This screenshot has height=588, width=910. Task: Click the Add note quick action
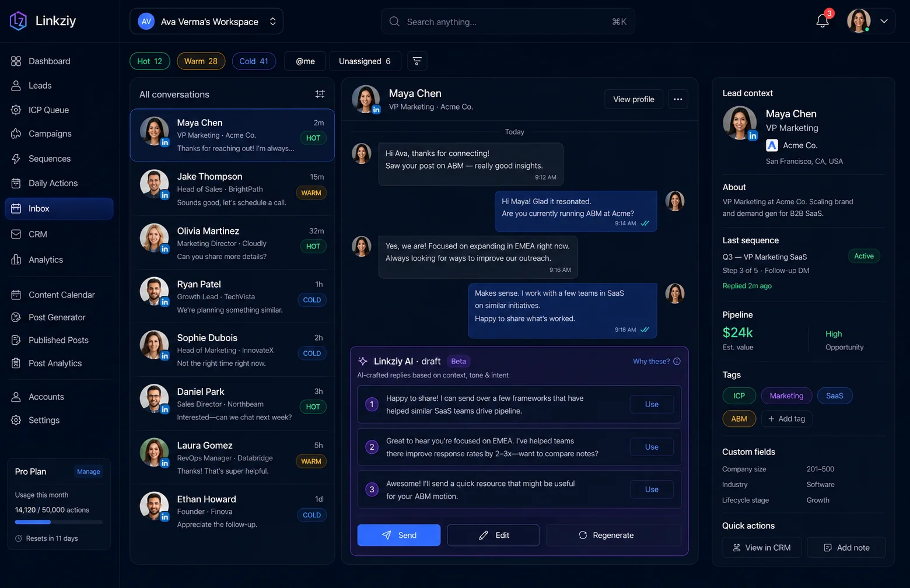(x=846, y=548)
